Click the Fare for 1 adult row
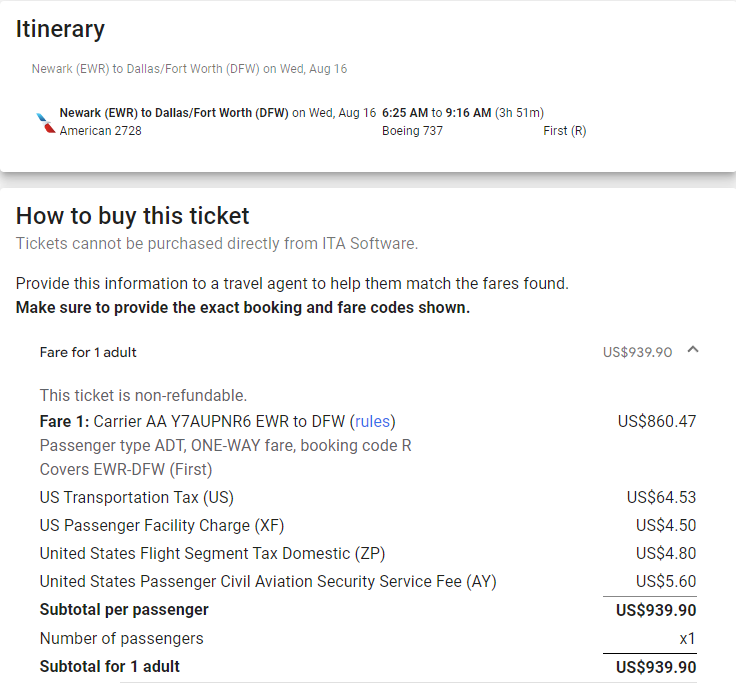This screenshot has width=736, height=683. coord(88,352)
